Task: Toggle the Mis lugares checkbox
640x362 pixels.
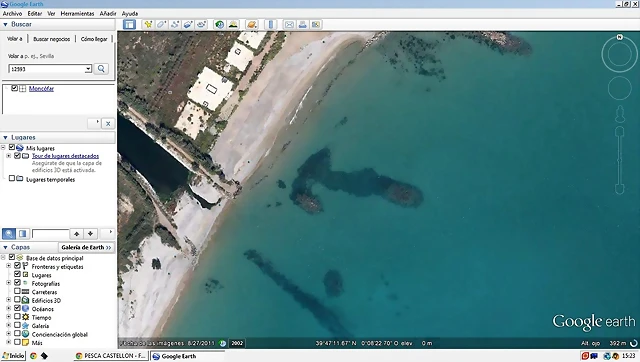Action: (x=12, y=147)
